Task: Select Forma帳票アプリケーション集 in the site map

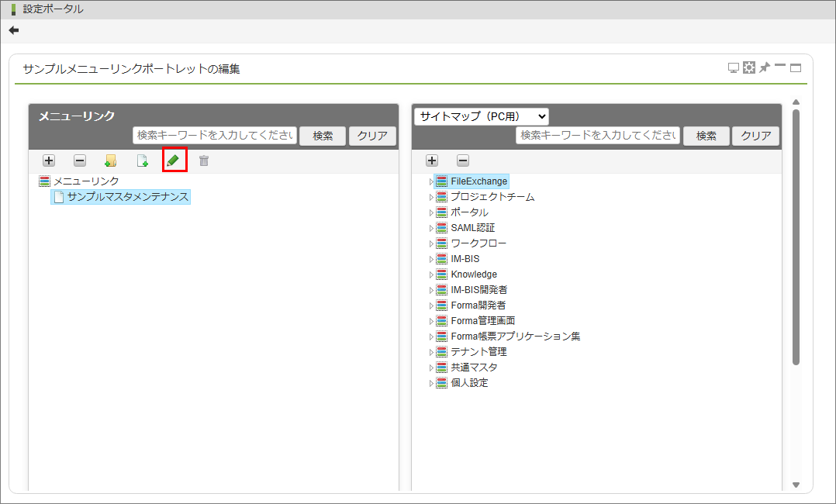Action: pyautogui.click(x=516, y=336)
